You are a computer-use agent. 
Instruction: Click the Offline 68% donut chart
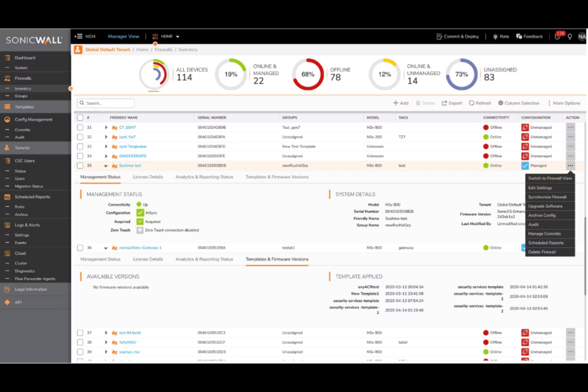pos(308,74)
